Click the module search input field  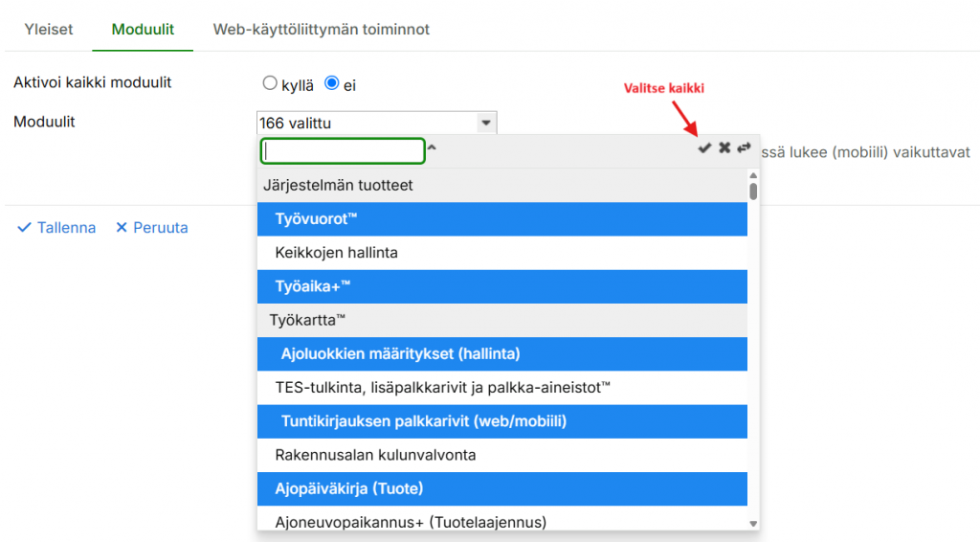pos(344,151)
